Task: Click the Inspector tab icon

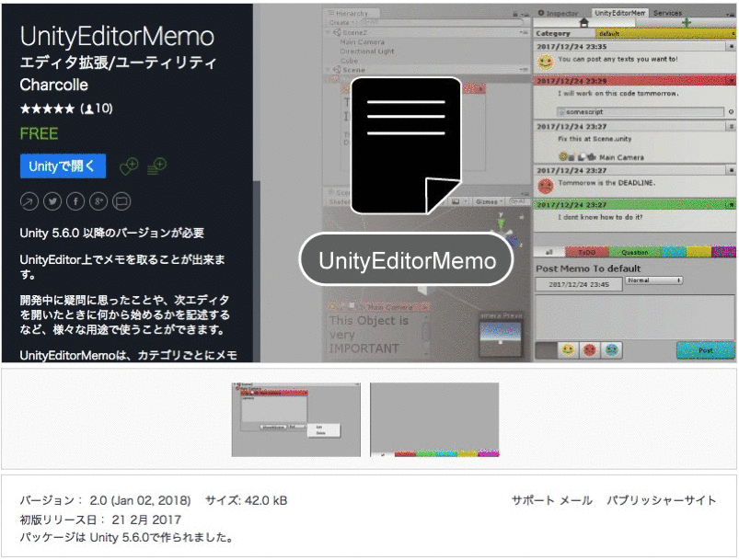Action: (541, 13)
